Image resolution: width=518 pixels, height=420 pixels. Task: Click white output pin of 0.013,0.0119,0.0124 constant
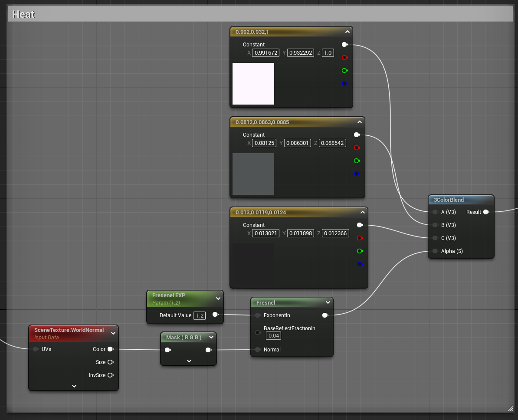360,225
